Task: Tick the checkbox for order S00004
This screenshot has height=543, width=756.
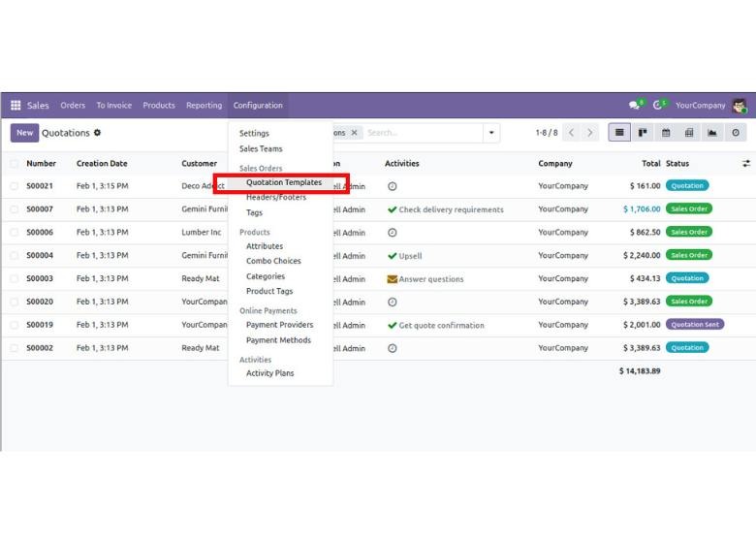Action: (x=15, y=256)
